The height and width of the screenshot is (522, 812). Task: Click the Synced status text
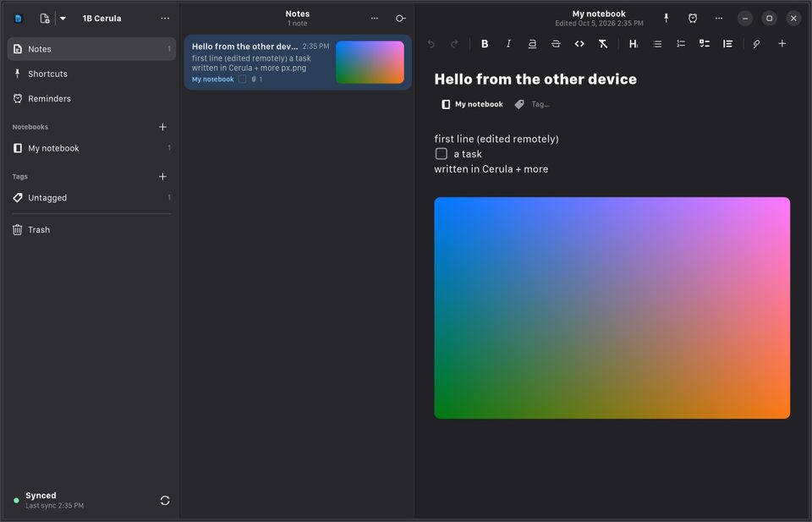pyautogui.click(x=41, y=496)
